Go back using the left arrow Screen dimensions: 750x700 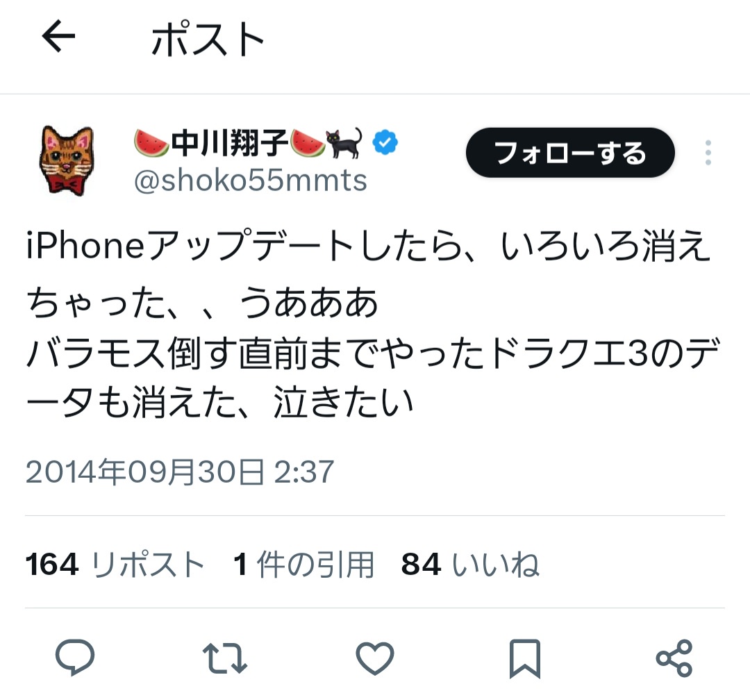click(x=58, y=36)
